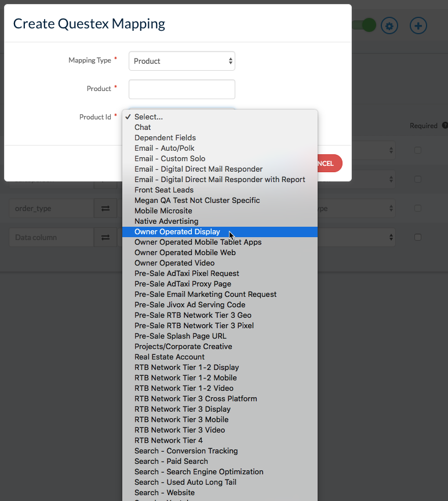Choose Search - Used Auto Long Tail
This screenshot has height=501, width=448.
pyautogui.click(x=220, y=482)
